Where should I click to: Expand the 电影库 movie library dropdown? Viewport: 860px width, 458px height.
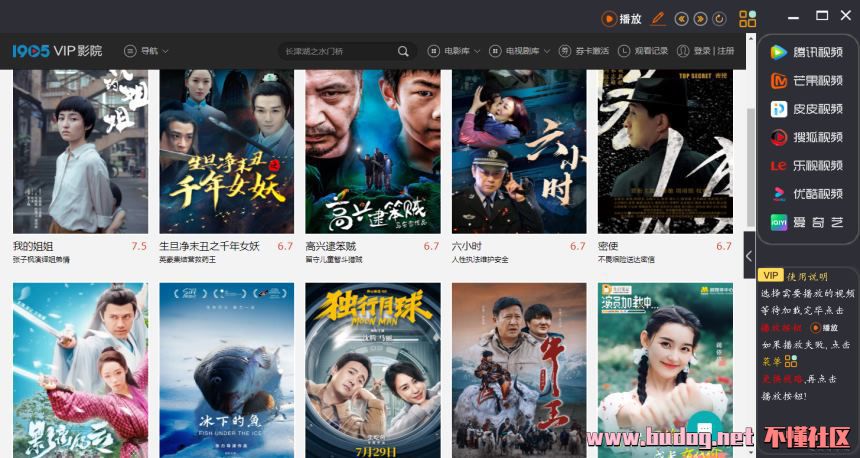coord(454,51)
